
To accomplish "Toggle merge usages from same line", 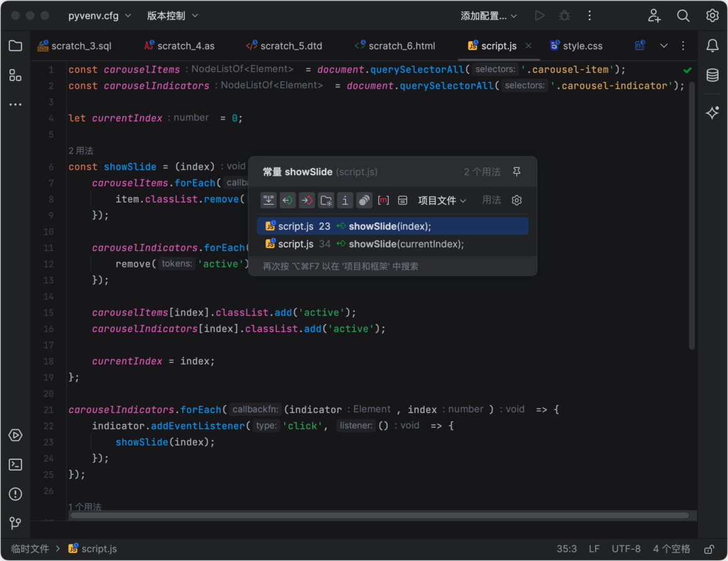I will [x=269, y=200].
